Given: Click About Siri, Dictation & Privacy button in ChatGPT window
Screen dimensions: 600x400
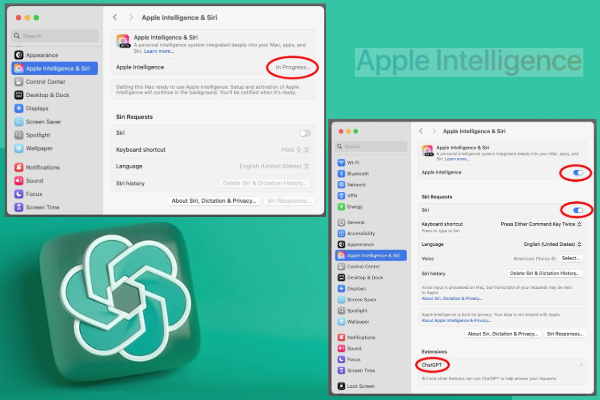Looking at the screenshot, I should pyautogui.click(x=502, y=334).
